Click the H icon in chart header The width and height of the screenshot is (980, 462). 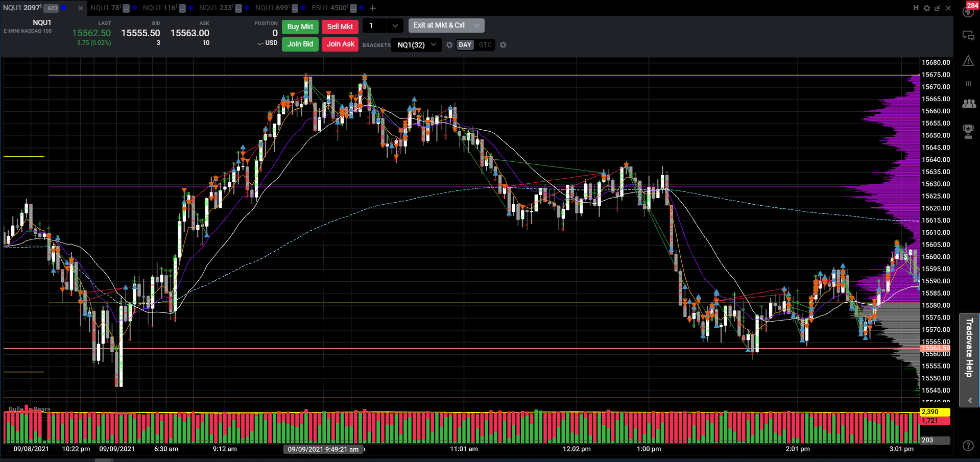pyautogui.click(x=916, y=8)
